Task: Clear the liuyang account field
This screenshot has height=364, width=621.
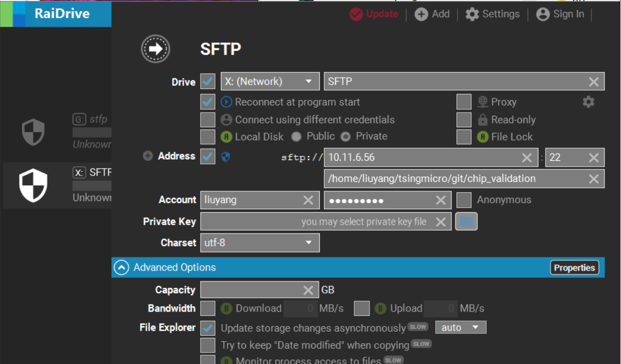Action: coord(308,201)
